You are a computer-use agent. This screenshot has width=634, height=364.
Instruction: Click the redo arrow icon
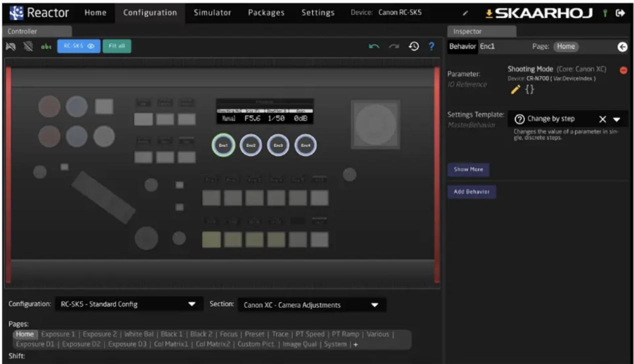pyautogui.click(x=394, y=46)
